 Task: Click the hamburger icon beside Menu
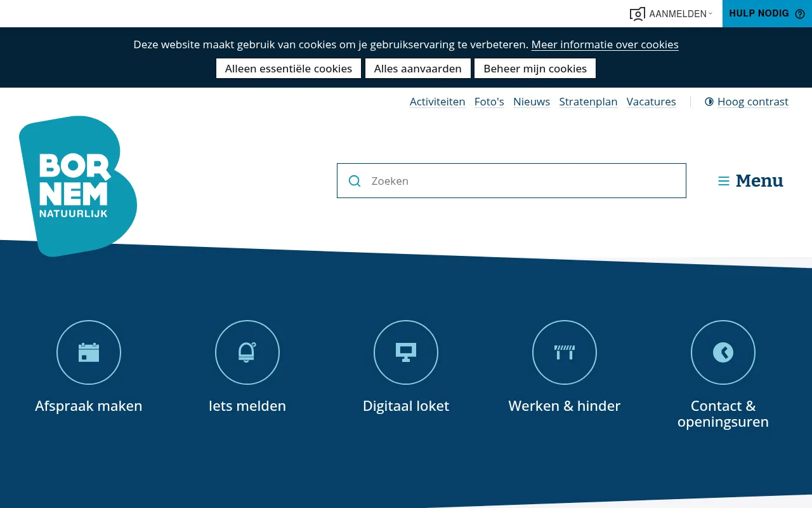tap(724, 181)
